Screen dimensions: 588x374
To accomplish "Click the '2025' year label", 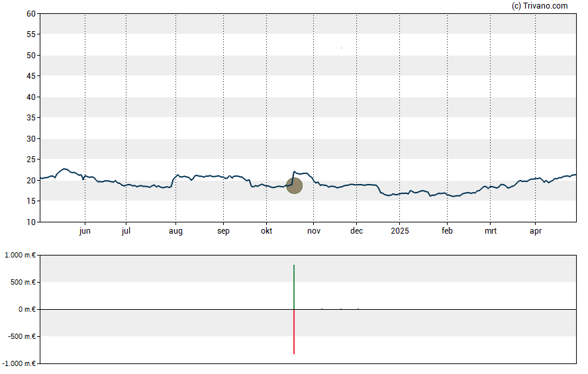I will (400, 231).
